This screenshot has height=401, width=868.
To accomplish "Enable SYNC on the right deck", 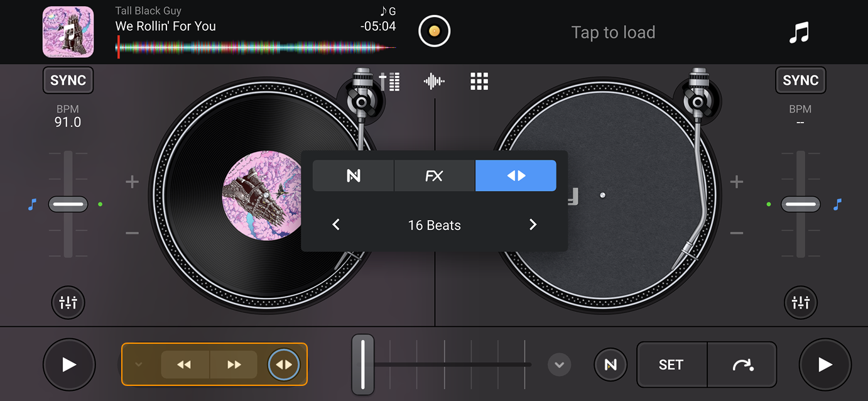I will click(800, 80).
